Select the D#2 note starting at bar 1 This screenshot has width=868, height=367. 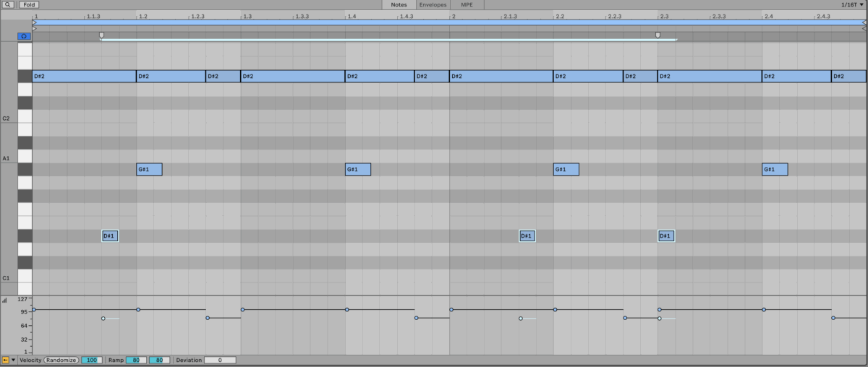click(x=84, y=76)
